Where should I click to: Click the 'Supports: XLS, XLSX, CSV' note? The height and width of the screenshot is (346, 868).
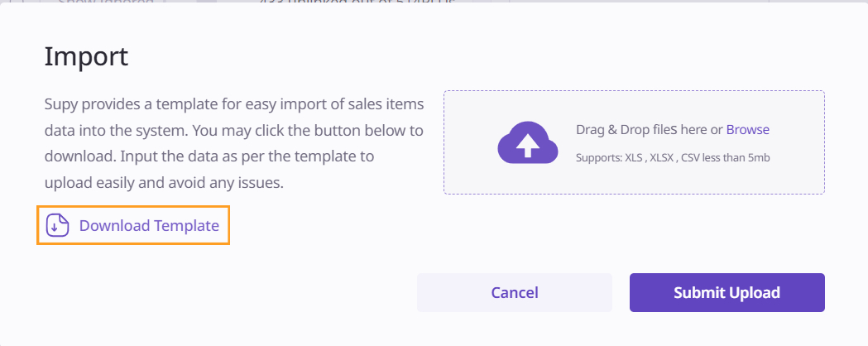[641, 156]
